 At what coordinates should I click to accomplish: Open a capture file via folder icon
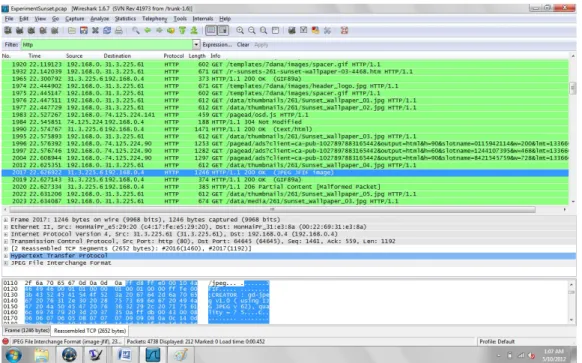72,30
